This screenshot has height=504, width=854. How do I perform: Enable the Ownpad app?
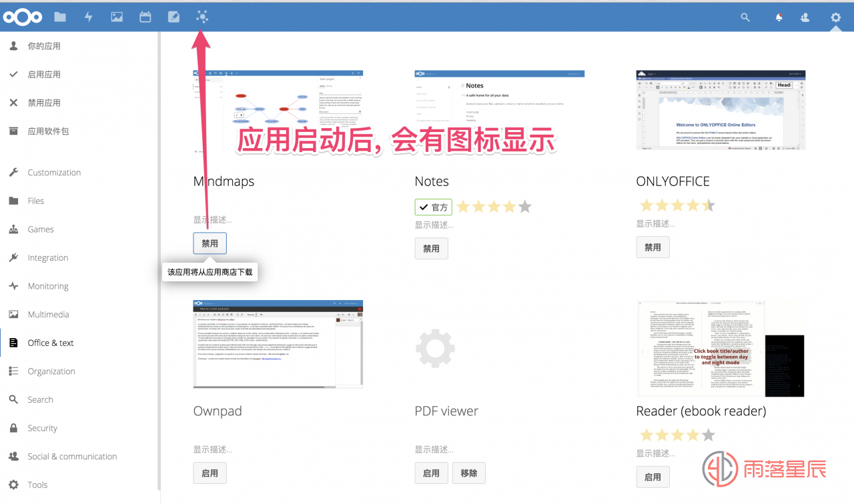click(x=210, y=473)
